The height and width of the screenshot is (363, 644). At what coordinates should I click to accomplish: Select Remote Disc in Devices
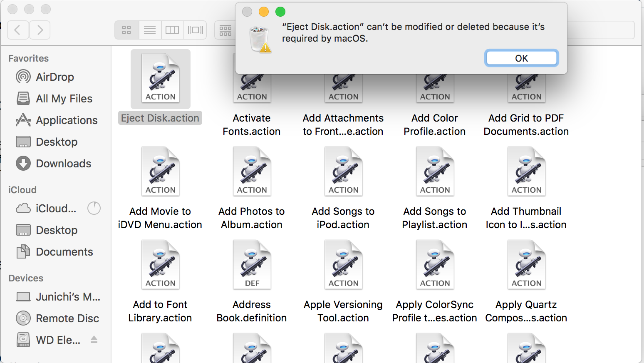(x=57, y=318)
